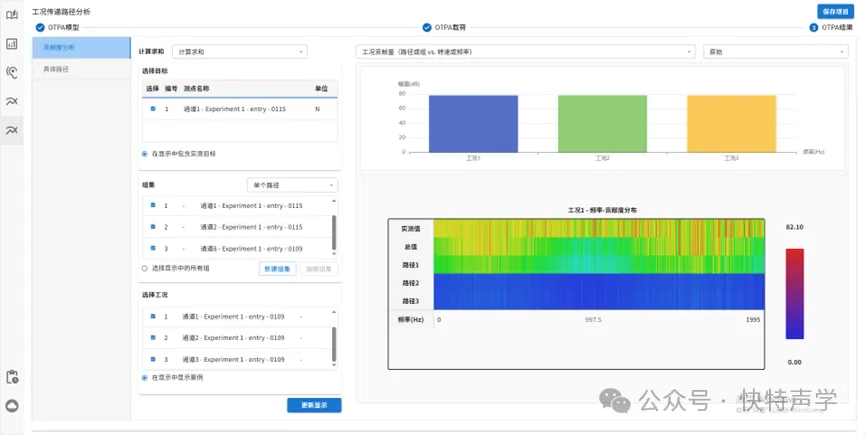Open the book-and-chart sidebar icon at top
The image size is (865, 435).
[x=12, y=14]
